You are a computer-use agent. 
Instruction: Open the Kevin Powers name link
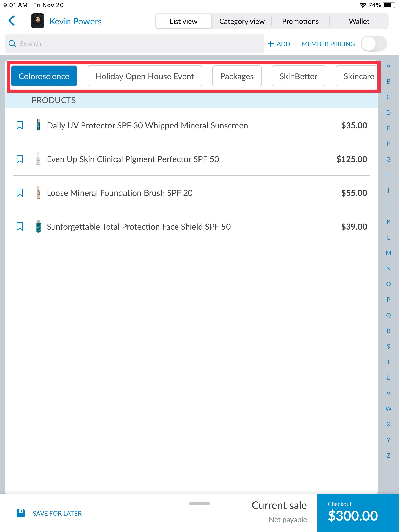(75, 21)
